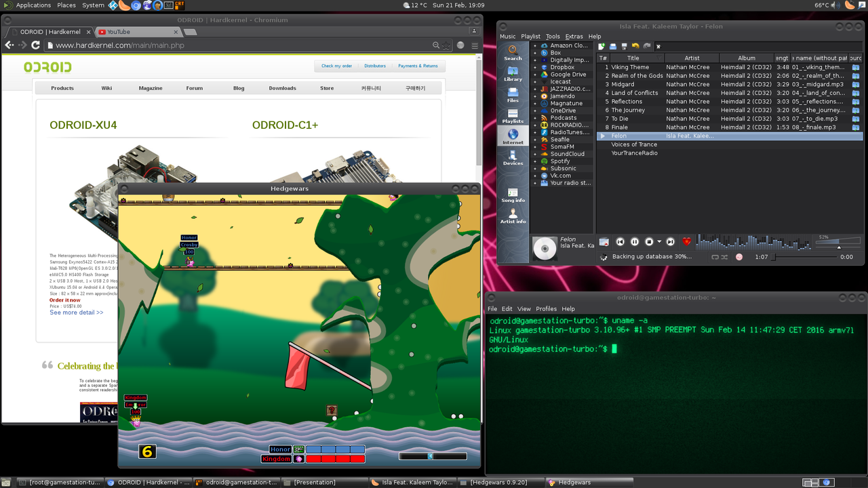Expand the Amazon Cloud item
The width and height of the screenshot is (868, 488).
(x=534, y=45)
